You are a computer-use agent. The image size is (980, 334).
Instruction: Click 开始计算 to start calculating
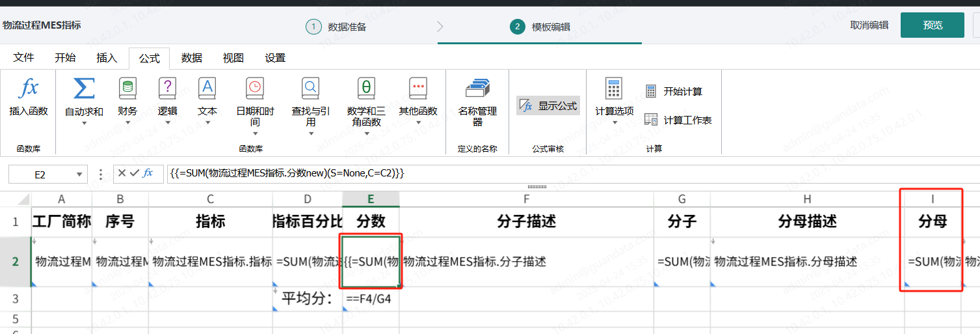(x=674, y=91)
